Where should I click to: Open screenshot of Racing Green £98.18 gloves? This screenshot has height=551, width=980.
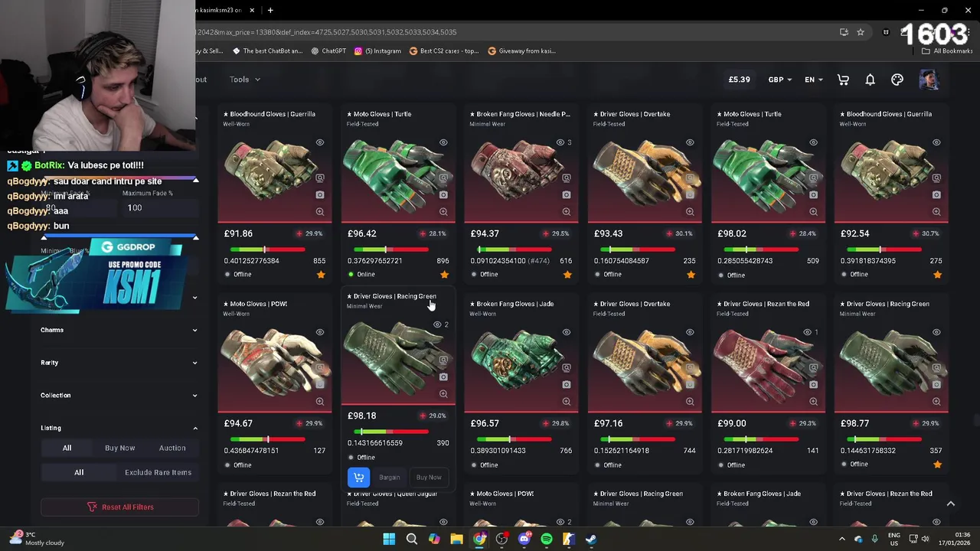[x=443, y=377]
